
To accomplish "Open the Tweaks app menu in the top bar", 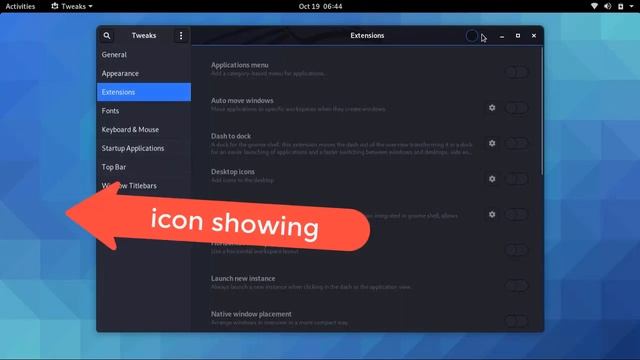I will tap(72, 6).
